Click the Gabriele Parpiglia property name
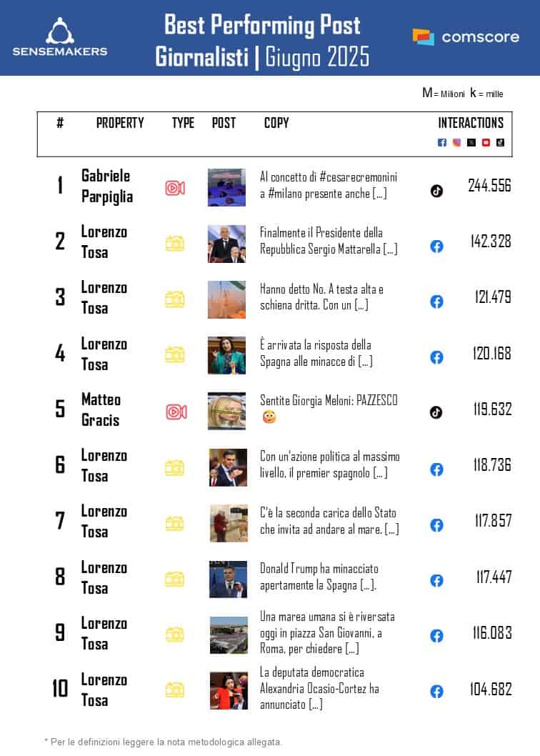Screen dimensions: 540x756 click(107, 186)
